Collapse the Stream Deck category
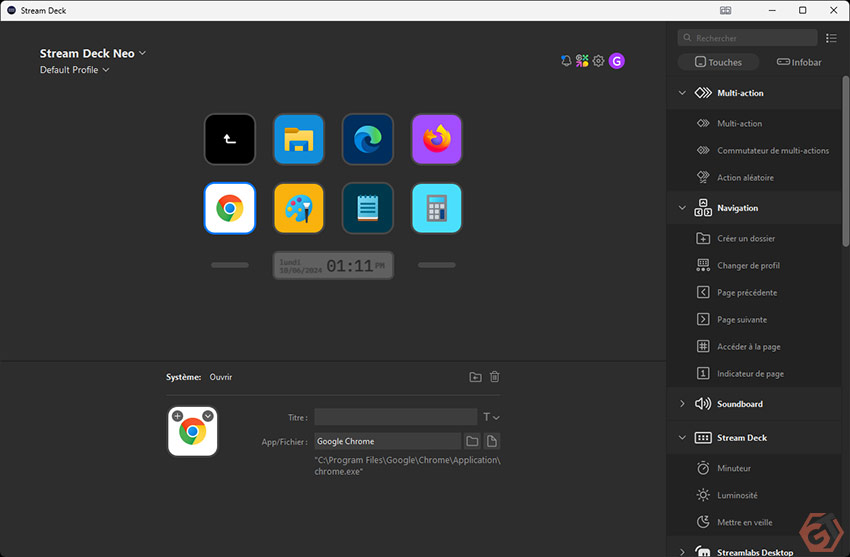850x557 pixels. pos(682,437)
